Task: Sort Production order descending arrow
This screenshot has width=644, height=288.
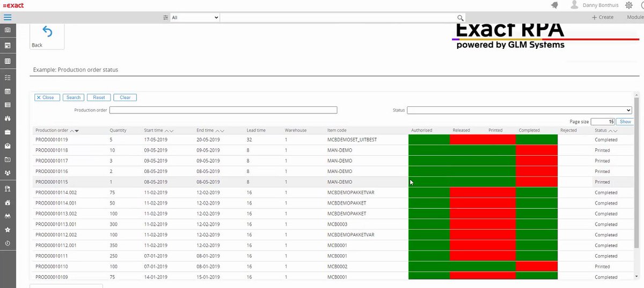Action: (x=77, y=131)
